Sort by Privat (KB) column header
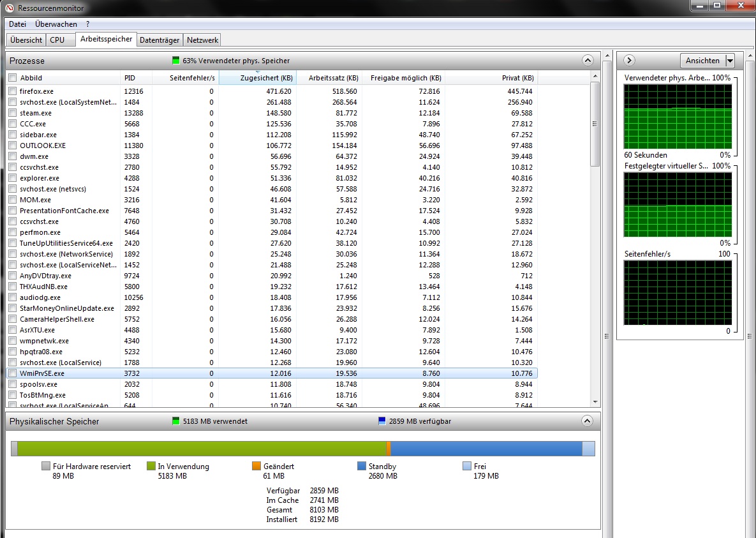756x538 pixels. [x=491, y=78]
